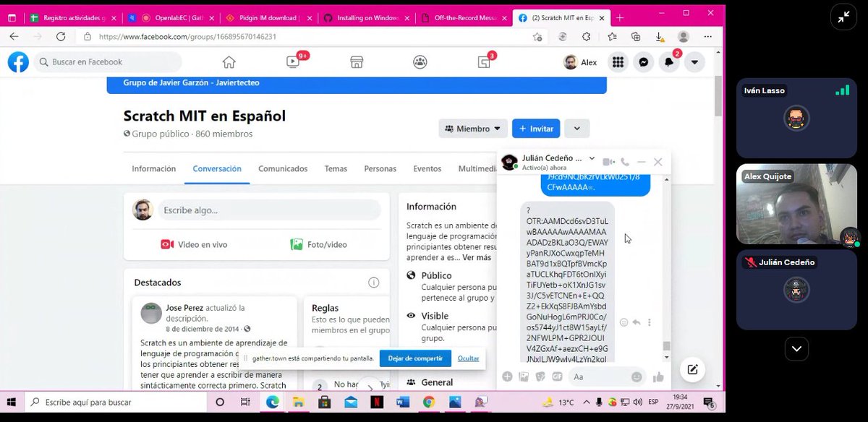Go to Facebook Home feed icon
This screenshot has width=868, height=422.
coord(229,62)
